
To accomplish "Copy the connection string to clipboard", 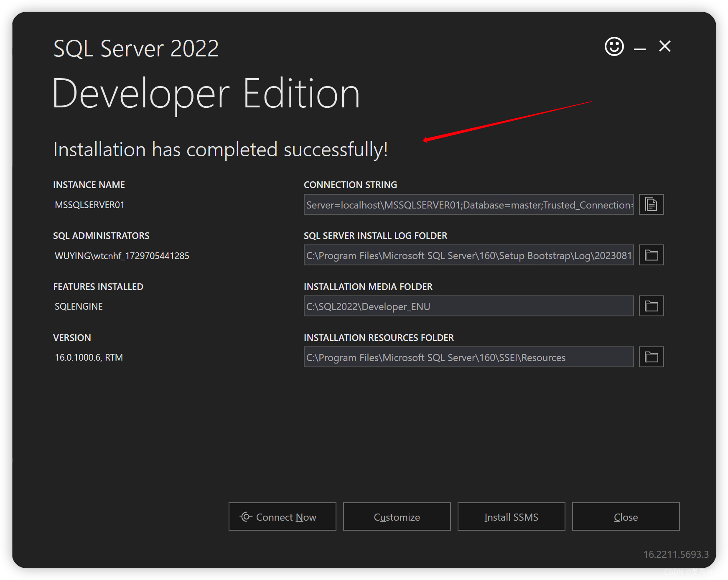I will (x=651, y=204).
